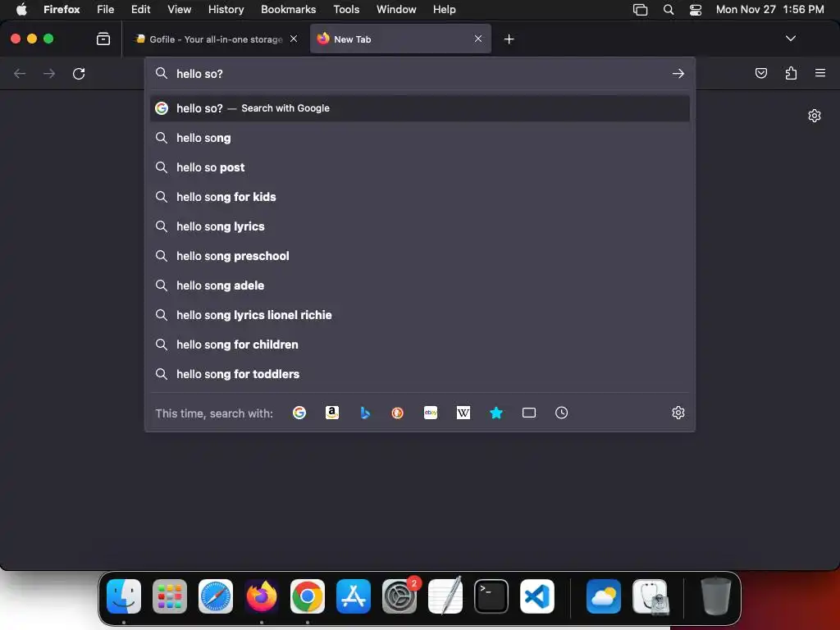Choose 'hello song lyrics lionel richie' suggestion
This screenshot has height=630, width=840.
(420, 315)
